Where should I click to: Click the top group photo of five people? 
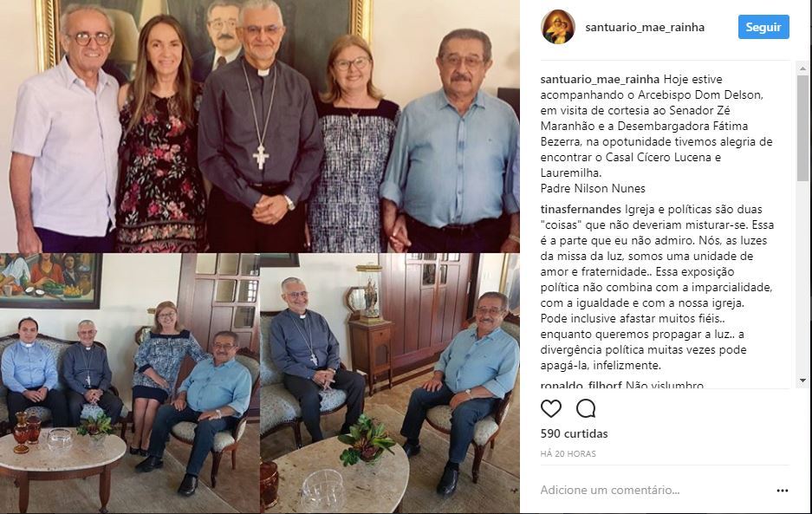pyautogui.click(x=259, y=126)
